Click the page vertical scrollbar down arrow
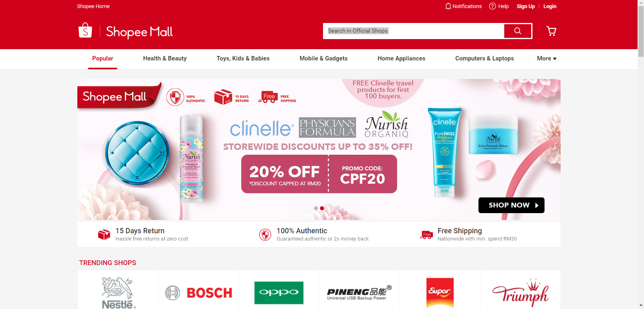The height and width of the screenshot is (309, 644). tap(641, 305)
